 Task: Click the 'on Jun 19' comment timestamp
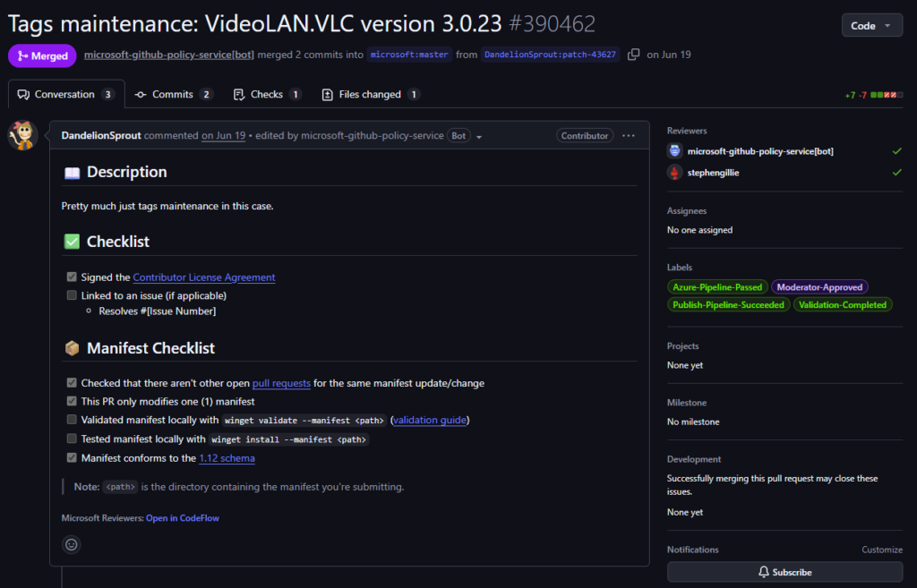223,135
